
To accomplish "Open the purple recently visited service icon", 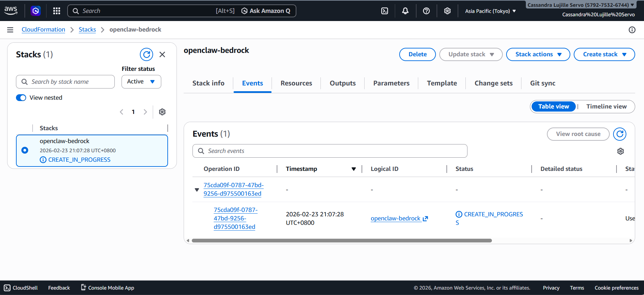I will (36, 11).
